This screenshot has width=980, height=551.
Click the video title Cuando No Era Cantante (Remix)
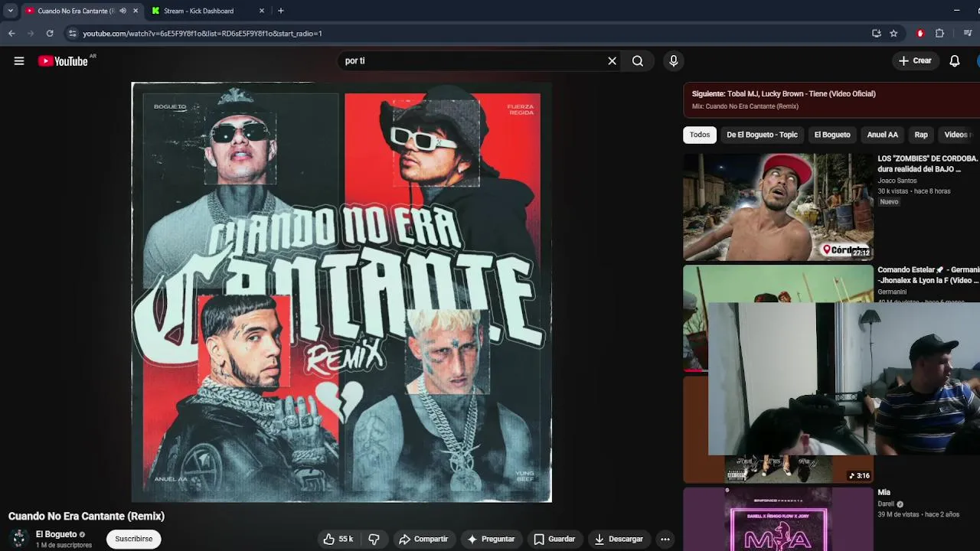[87, 517]
